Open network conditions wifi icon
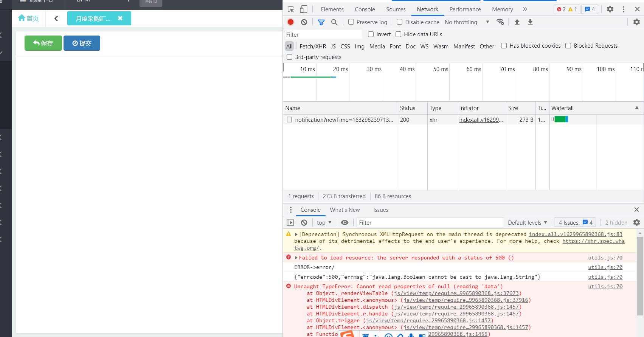The height and width of the screenshot is (337, 644). click(x=500, y=22)
